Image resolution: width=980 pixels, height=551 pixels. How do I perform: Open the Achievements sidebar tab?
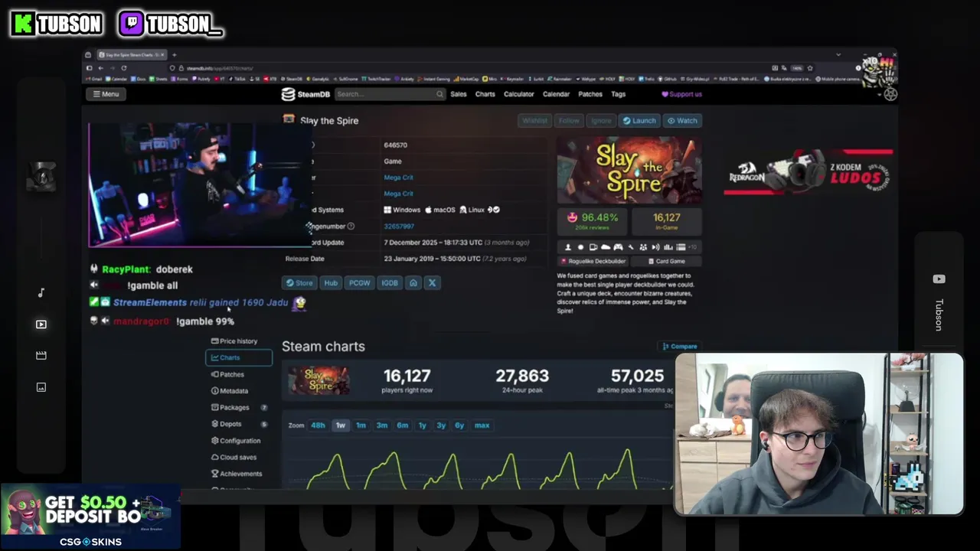(238, 474)
